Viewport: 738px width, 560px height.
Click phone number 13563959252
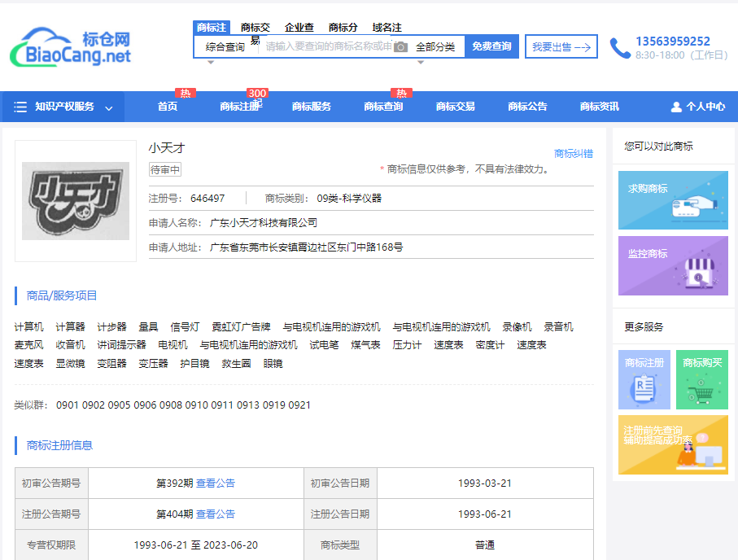pos(673,42)
